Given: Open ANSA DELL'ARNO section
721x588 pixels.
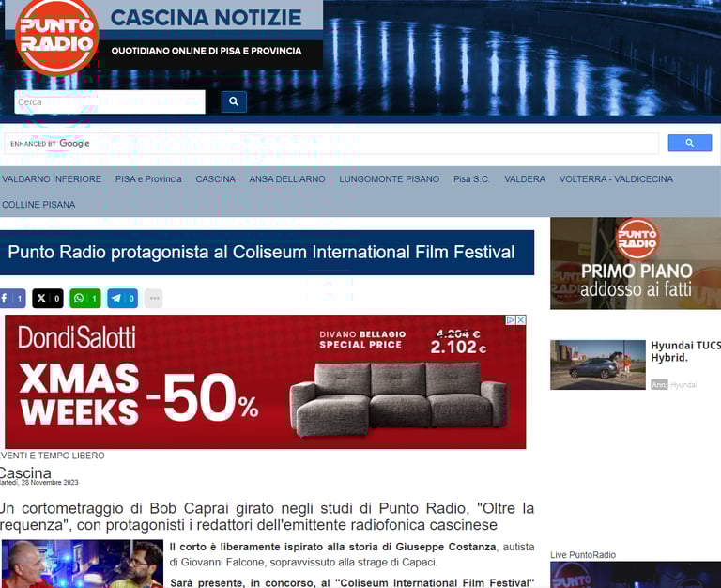Looking at the screenshot, I should (x=287, y=179).
